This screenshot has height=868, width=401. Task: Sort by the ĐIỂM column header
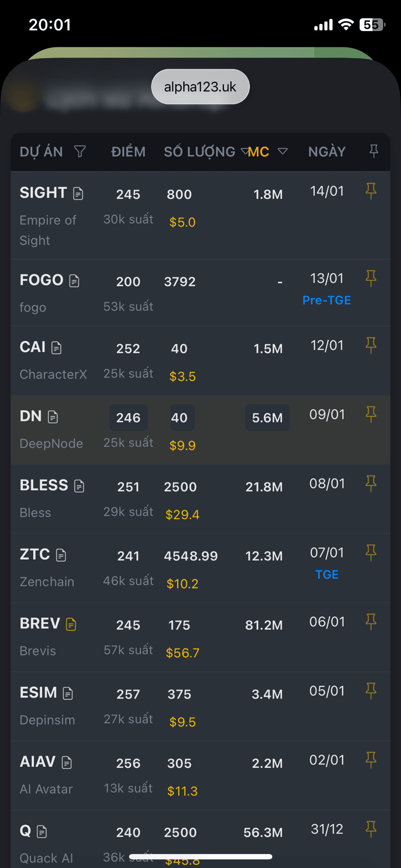[x=128, y=152]
